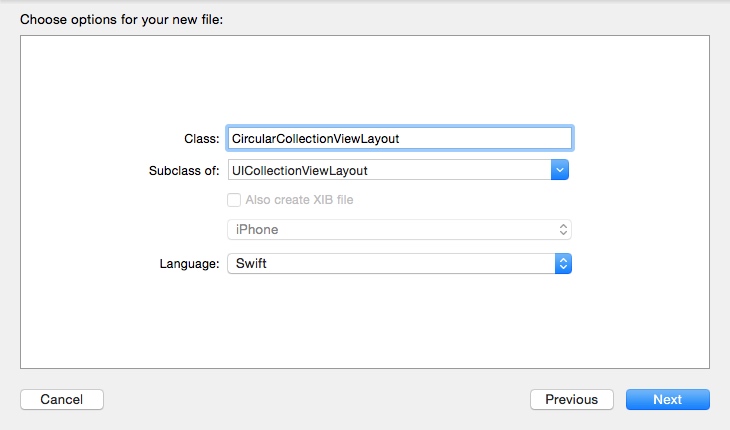The width and height of the screenshot is (730, 430).
Task: Go back with the Previous button
Action: [x=571, y=400]
